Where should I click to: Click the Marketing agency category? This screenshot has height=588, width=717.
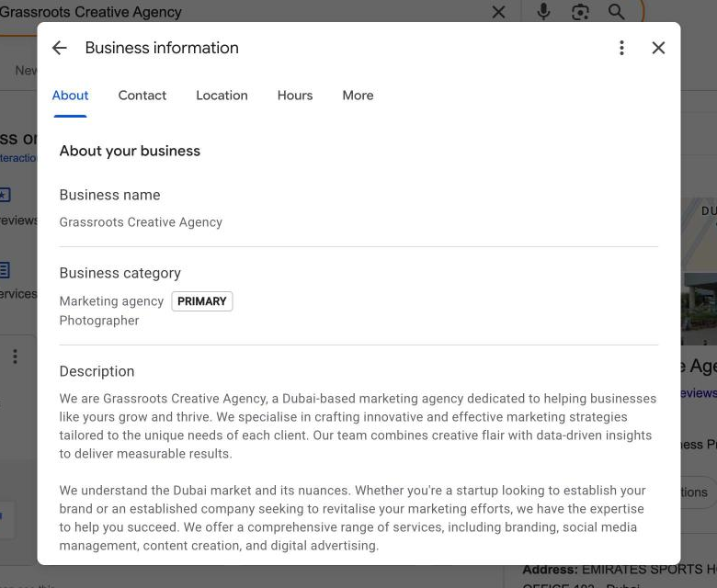111,301
